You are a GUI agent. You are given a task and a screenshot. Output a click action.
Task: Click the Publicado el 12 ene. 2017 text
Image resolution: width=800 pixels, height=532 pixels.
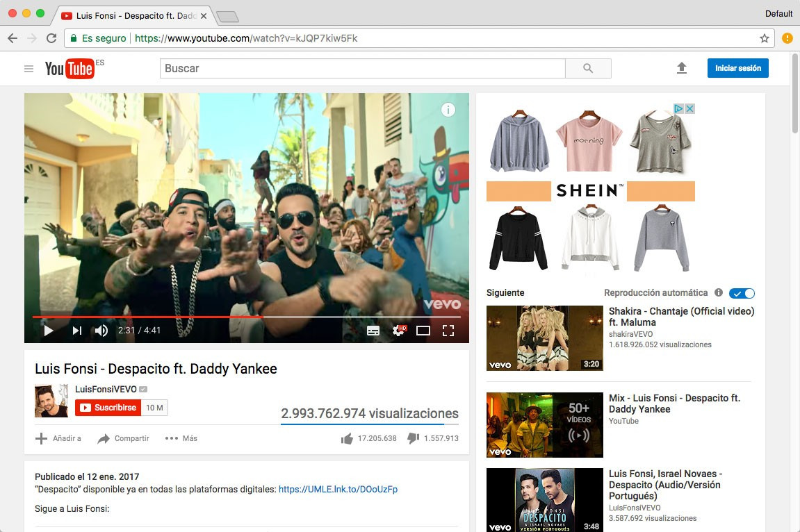click(x=87, y=476)
